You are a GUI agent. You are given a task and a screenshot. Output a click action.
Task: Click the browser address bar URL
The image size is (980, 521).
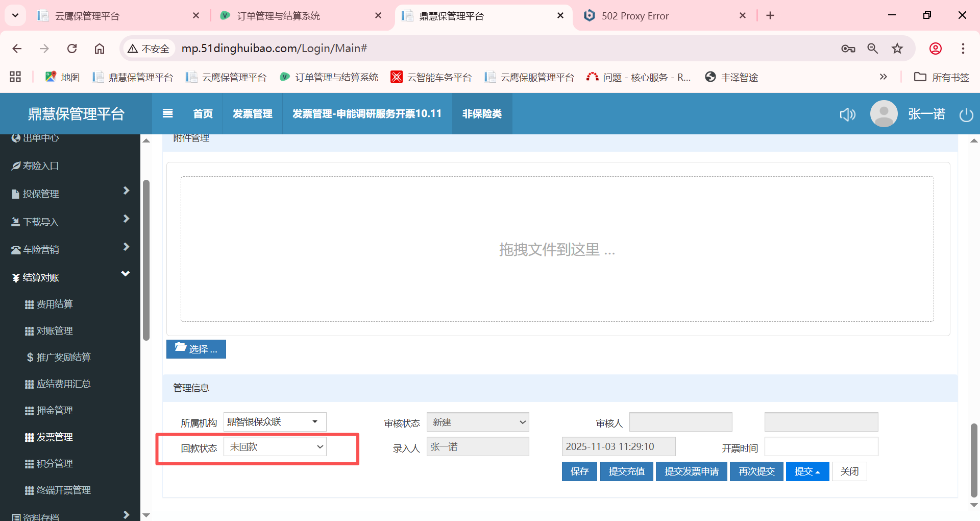275,49
